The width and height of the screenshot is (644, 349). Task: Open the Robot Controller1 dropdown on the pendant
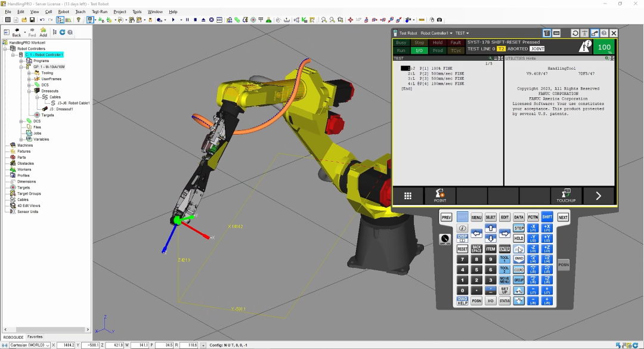pos(436,33)
